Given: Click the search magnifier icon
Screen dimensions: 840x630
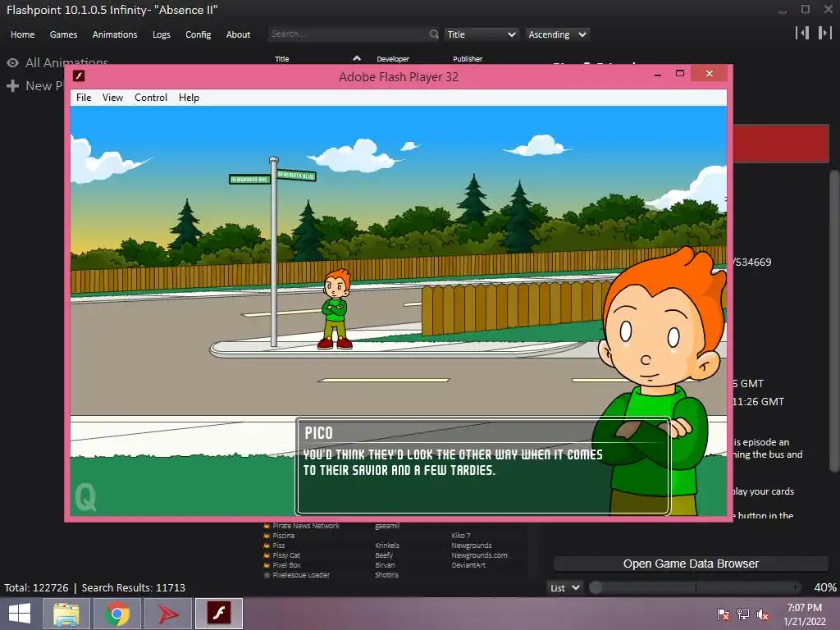Looking at the screenshot, I should (x=433, y=34).
